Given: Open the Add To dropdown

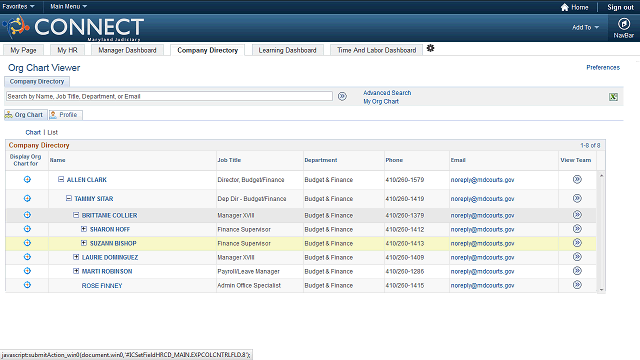Looking at the screenshot, I should 585,27.
